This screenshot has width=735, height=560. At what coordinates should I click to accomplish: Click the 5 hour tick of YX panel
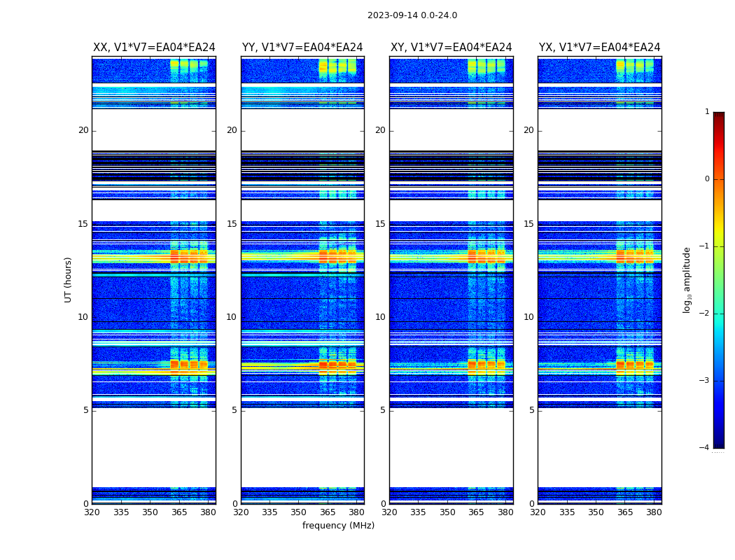coord(531,410)
